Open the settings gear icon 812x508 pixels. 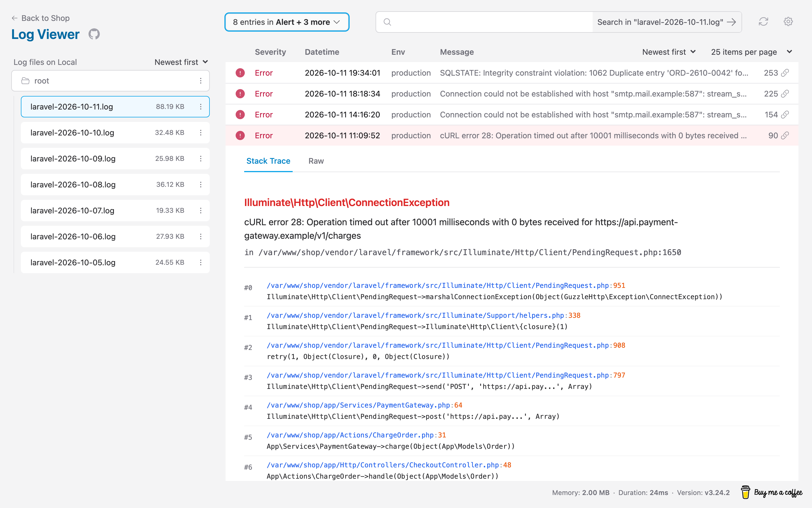(x=788, y=22)
